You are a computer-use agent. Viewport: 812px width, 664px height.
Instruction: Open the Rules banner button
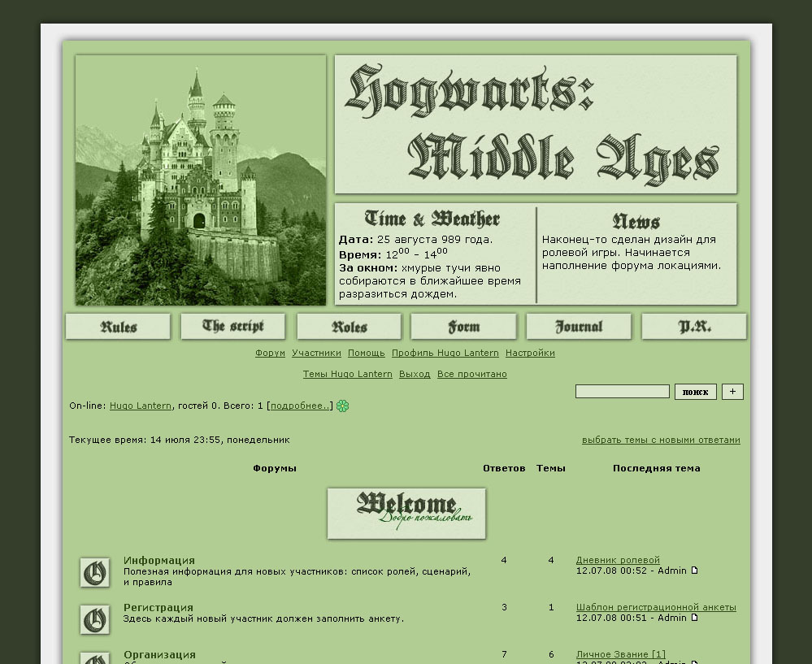pyautogui.click(x=118, y=326)
